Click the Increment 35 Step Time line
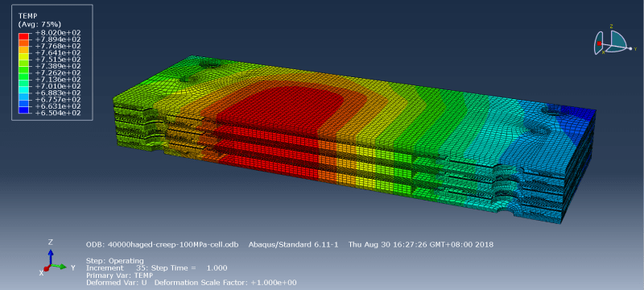644x290 pixels. pos(156,268)
